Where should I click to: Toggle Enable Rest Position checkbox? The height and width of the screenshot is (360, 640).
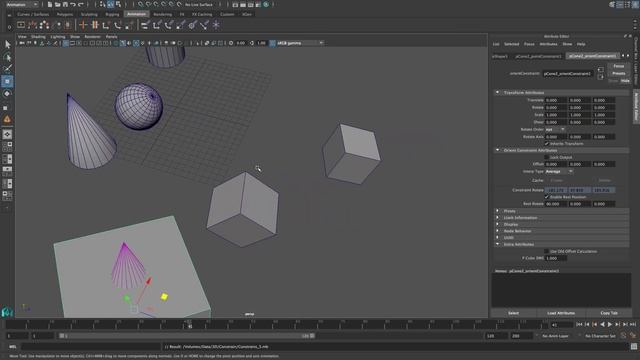tap(547, 197)
